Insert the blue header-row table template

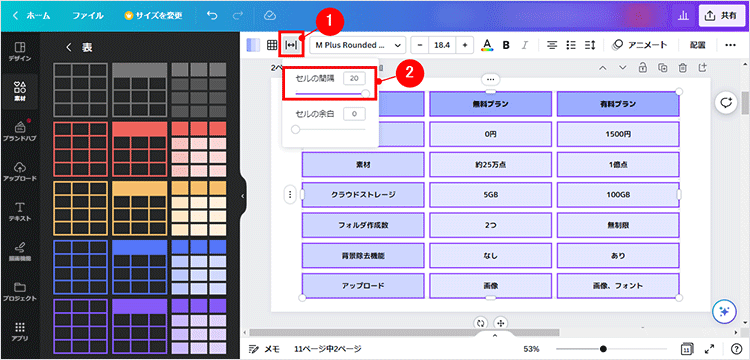[140, 267]
